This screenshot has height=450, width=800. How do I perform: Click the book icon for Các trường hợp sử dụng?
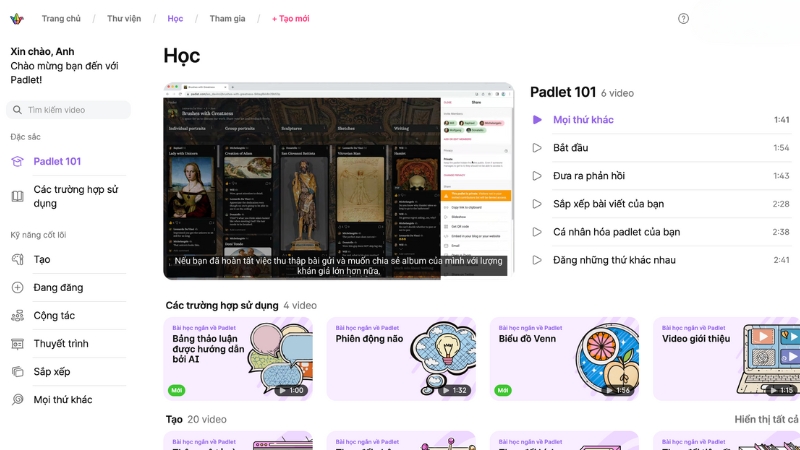coord(17,196)
